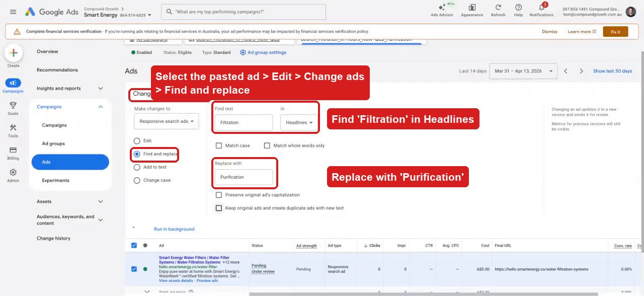
Task: Sort by the Clicks column arrow
Action: 366,246
